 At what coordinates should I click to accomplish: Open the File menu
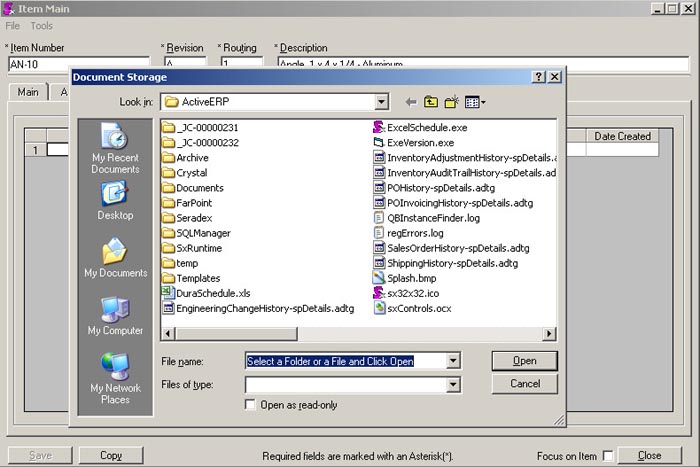coord(14,26)
